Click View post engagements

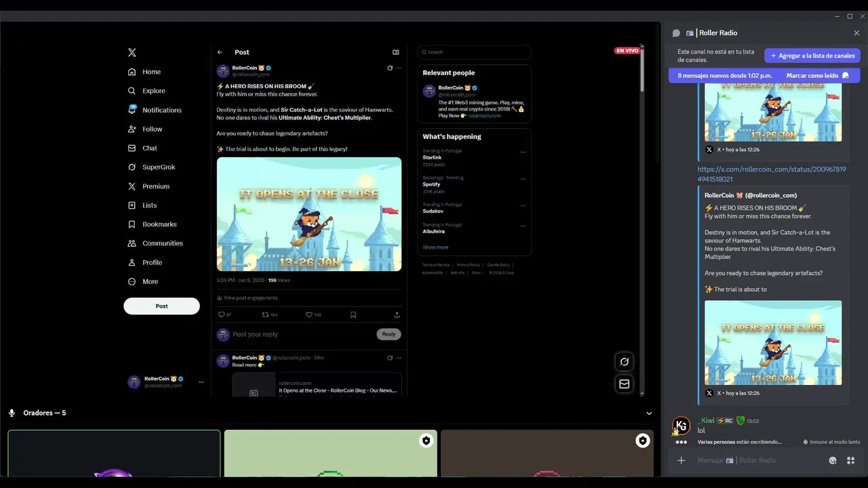click(248, 298)
